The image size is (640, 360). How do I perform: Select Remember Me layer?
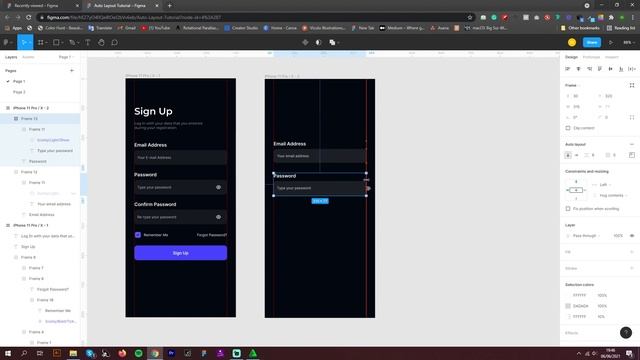pyautogui.click(x=58, y=311)
